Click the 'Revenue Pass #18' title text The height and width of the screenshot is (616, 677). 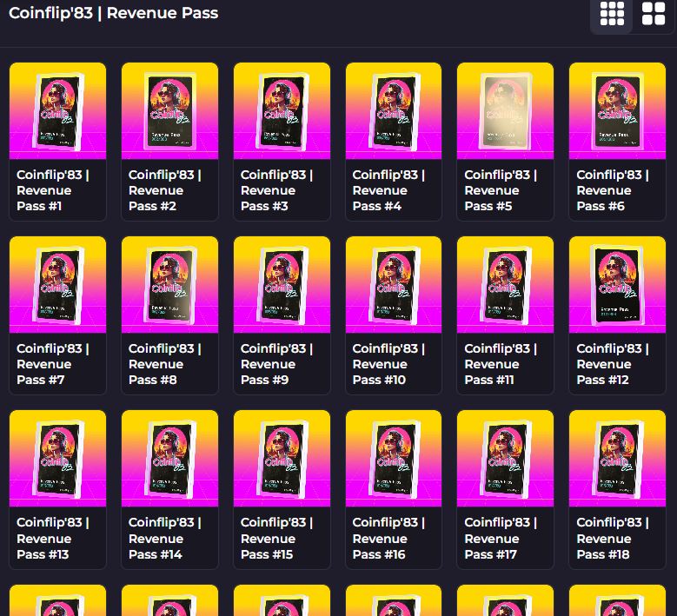[x=613, y=539]
